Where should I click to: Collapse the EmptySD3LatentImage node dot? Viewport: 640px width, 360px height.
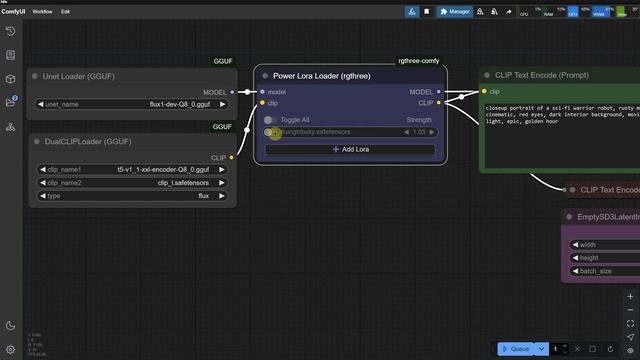569,217
